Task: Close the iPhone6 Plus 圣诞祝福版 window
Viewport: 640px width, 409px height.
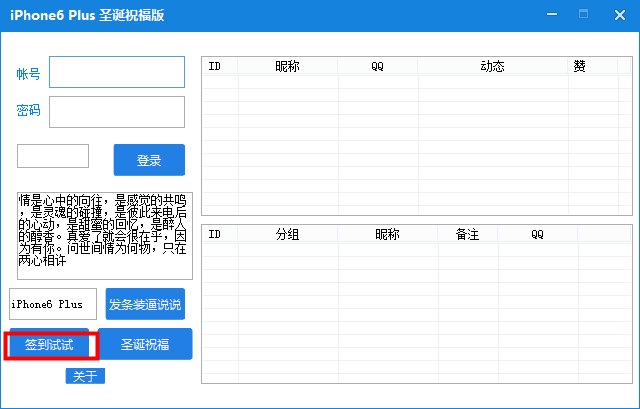Action: tap(621, 15)
